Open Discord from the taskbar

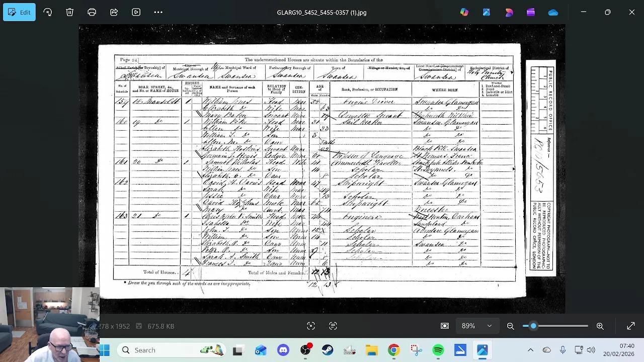click(x=283, y=350)
